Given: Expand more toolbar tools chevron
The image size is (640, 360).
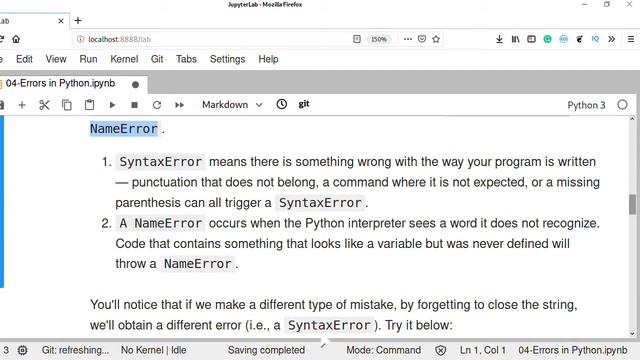Looking at the screenshot, I should pyautogui.click(x=611, y=39).
